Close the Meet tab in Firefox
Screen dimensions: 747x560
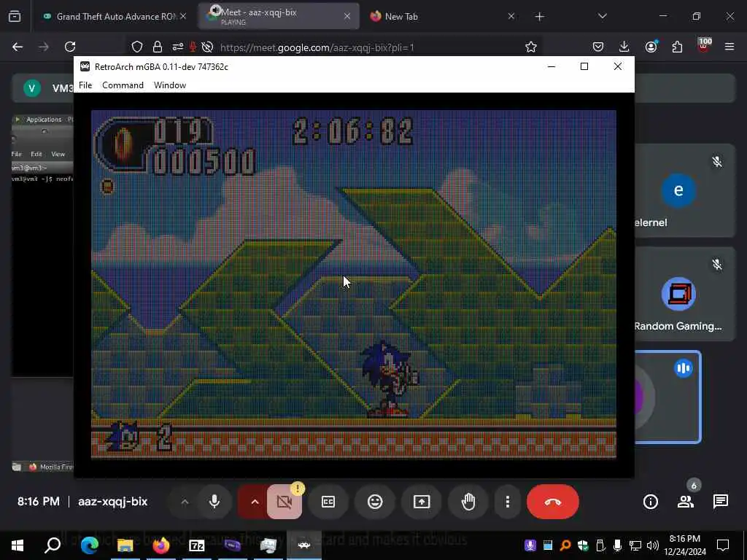point(347,16)
